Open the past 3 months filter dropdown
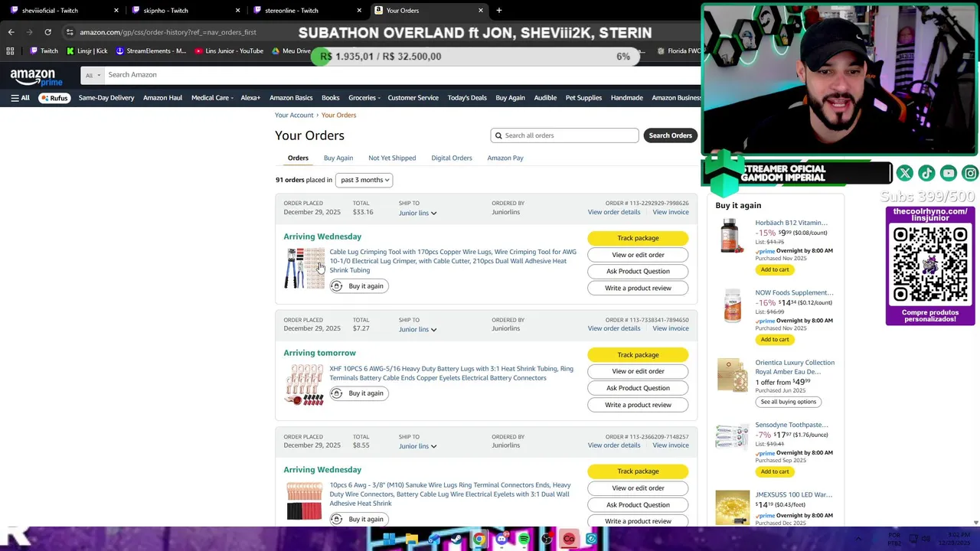 pyautogui.click(x=364, y=180)
